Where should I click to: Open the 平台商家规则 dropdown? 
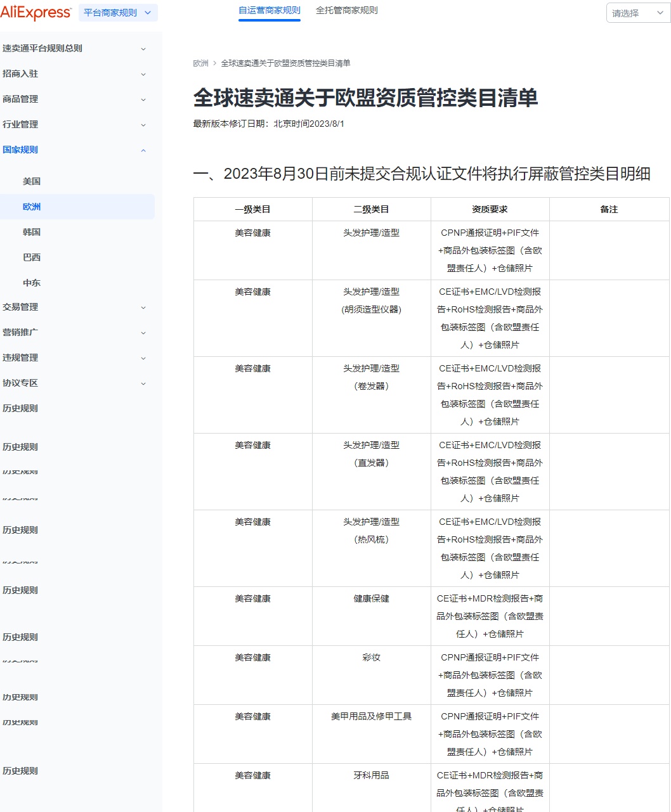(x=118, y=13)
